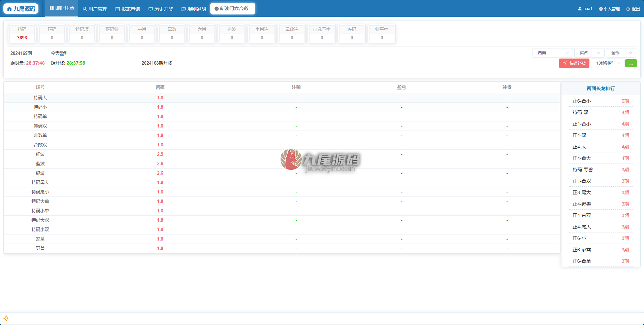This screenshot has width=644, height=325.
Task: Click the 特码大双 row label
Action: [x=40, y=220]
